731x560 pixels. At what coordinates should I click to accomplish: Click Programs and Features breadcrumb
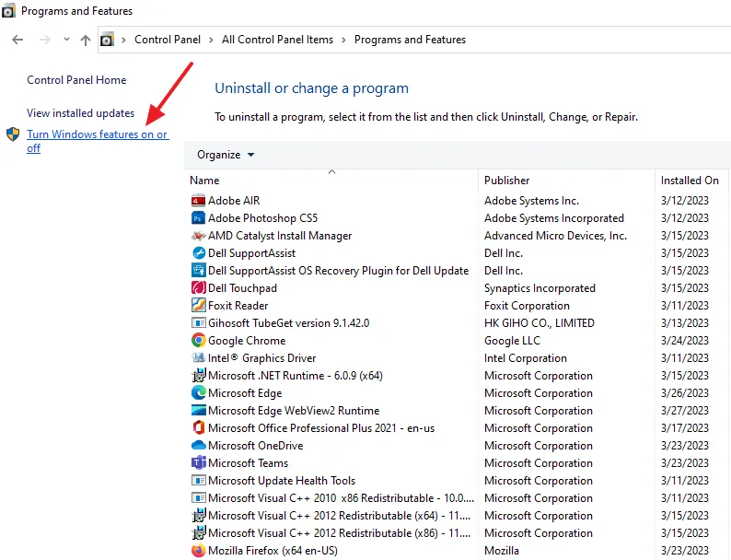pyautogui.click(x=410, y=40)
